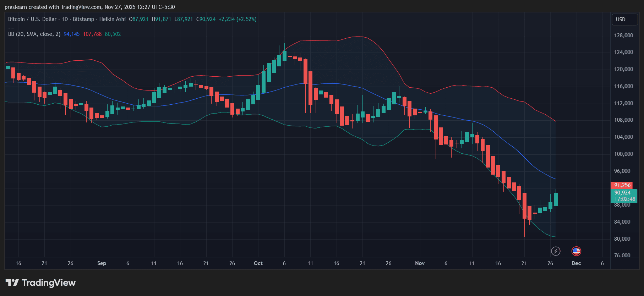Click the praslearn TradingView.com header text
Image resolution: width=644 pixels, height=296 pixels.
pyautogui.click(x=89, y=7)
